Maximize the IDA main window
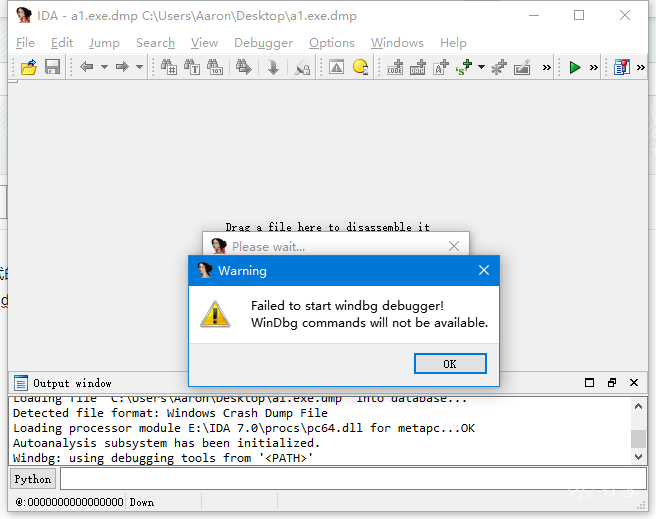Screen dimensions: 656x519 (x=579, y=15)
